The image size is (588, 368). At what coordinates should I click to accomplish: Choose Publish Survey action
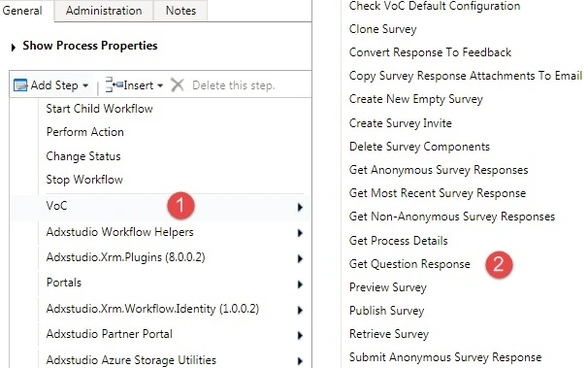(386, 311)
